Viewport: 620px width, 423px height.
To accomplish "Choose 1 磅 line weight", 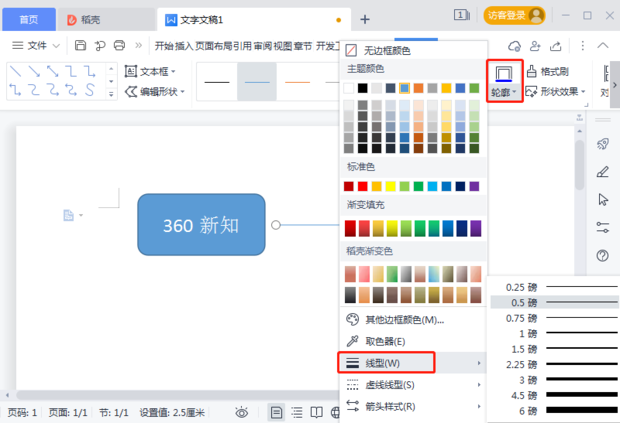I will (555, 333).
